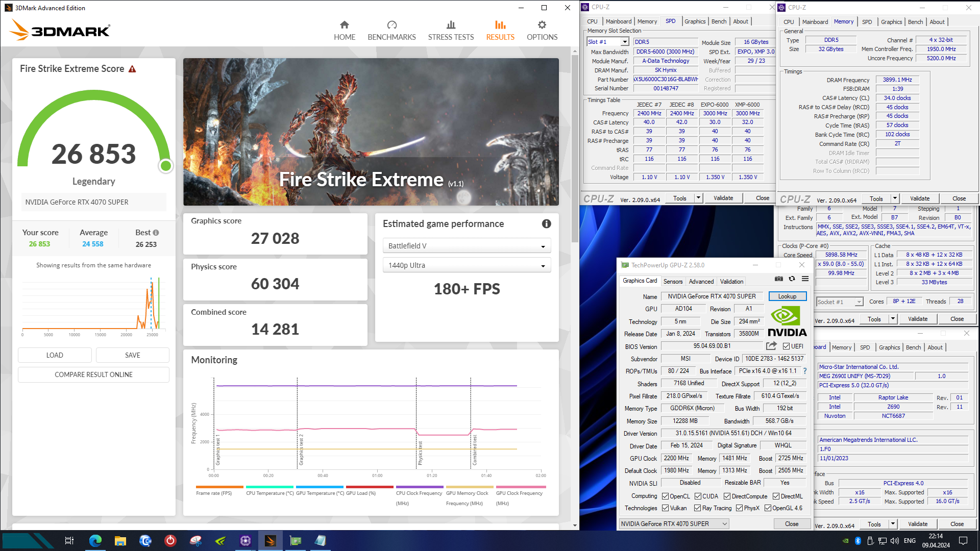The width and height of the screenshot is (980, 551).
Task: Click the Bus Interface question mark in GPU-Z
Action: pos(805,371)
